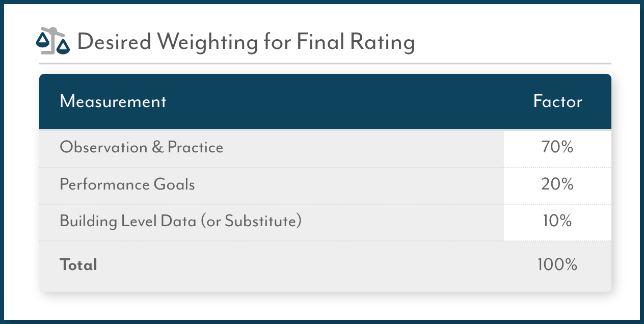Click the Factor column header
644x324 pixels.
[x=557, y=101]
